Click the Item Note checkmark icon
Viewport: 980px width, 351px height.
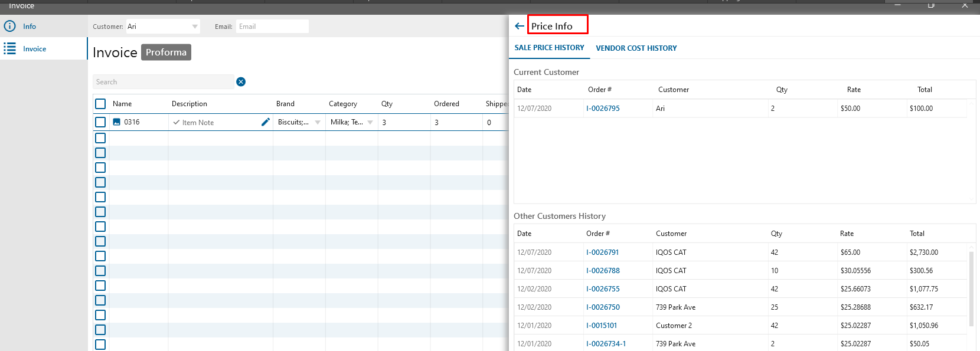click(177, 123)
